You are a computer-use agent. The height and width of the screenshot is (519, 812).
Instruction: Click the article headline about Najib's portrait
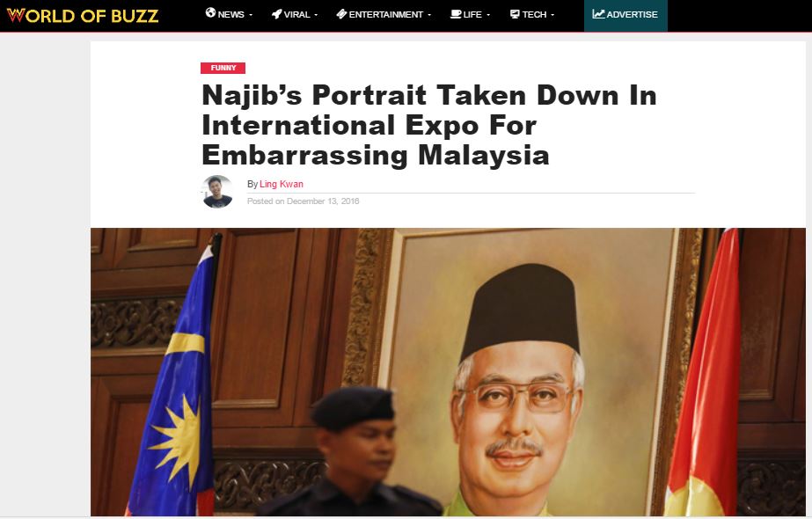[x=428, y=125]
